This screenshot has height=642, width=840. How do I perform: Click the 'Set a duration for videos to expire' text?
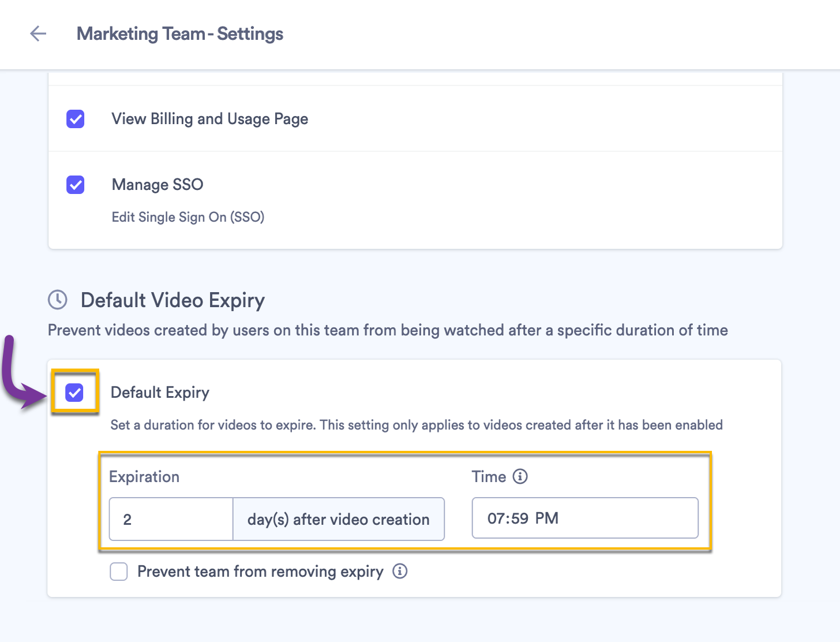(x=417, y=425)
